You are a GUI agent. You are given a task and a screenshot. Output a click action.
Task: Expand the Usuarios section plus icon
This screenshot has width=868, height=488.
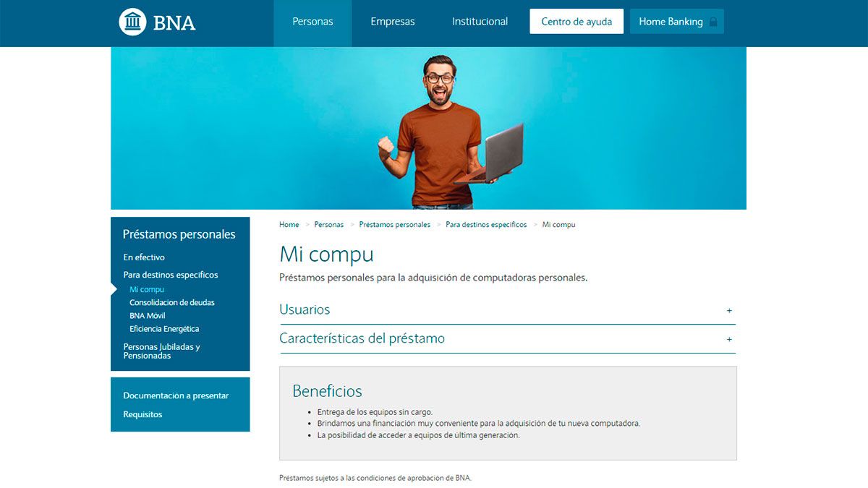click(729, 310)
